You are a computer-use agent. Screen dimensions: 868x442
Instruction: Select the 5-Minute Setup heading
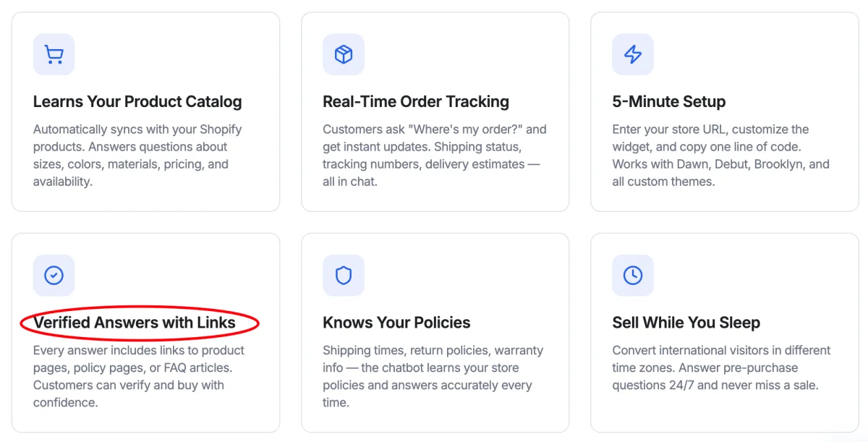(x=668, y=102)
